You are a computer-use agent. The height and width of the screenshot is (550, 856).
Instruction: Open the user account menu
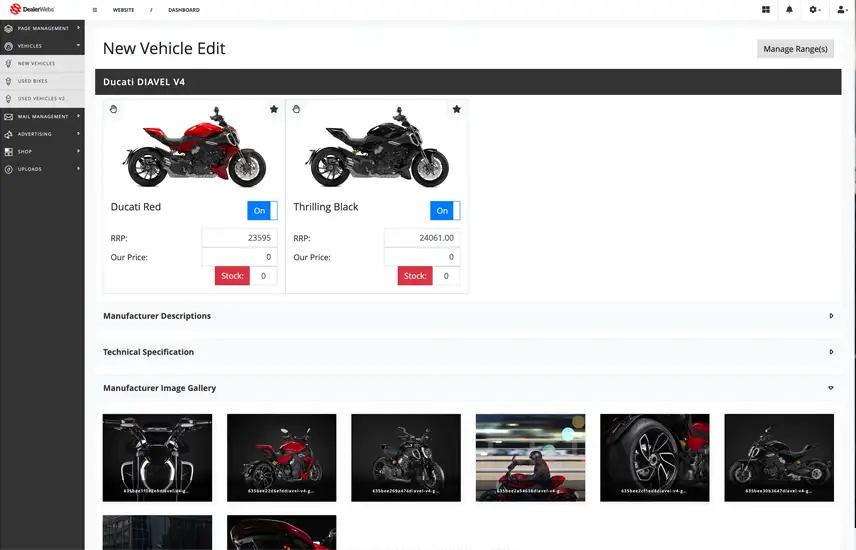point(842,10)
